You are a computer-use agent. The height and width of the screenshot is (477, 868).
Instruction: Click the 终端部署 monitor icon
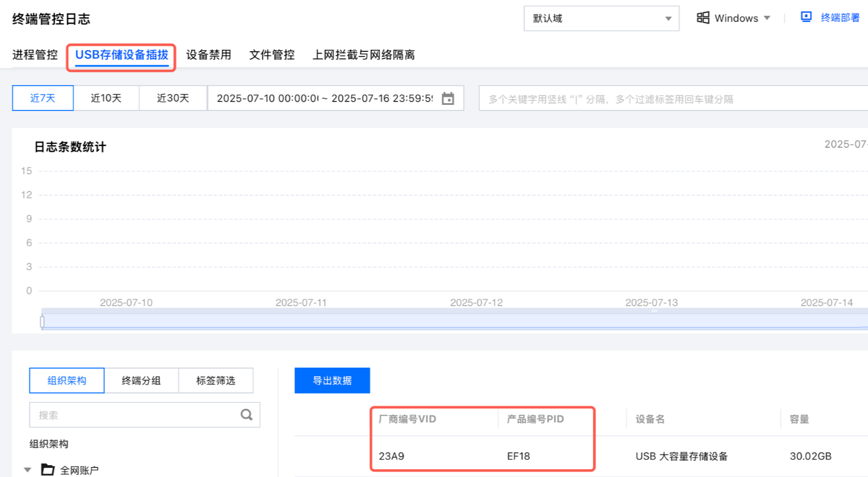click(x=806, y=17)
